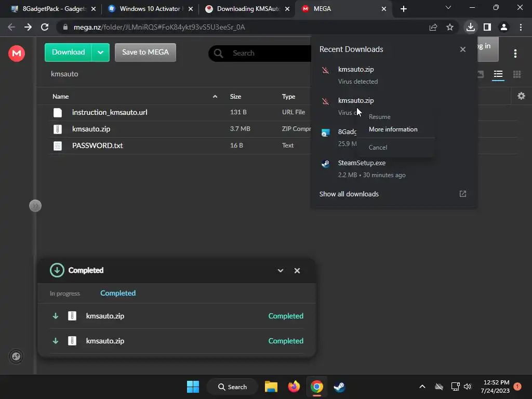Open Windows Start menu
532x399 pixels.
click(193, 387)
